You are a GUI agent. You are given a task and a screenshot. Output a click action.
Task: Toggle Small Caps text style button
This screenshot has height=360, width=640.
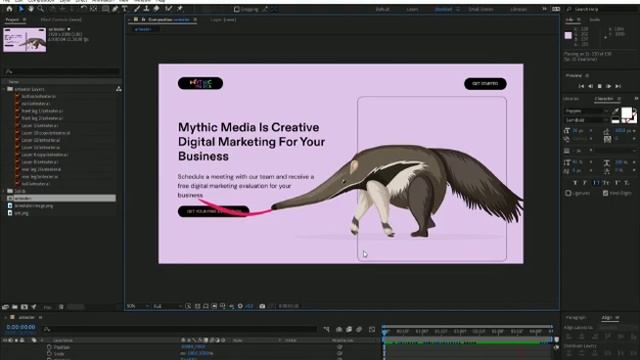click(x=606, y=182)
